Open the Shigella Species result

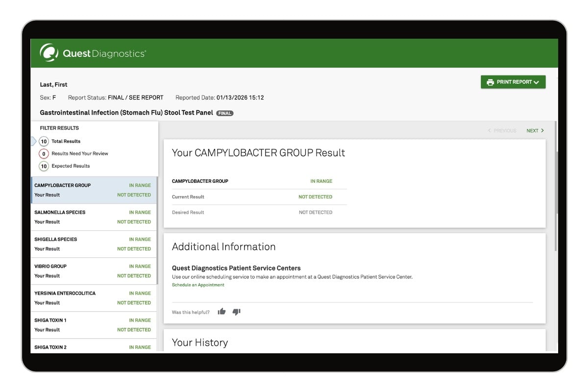tap(93, 244)
